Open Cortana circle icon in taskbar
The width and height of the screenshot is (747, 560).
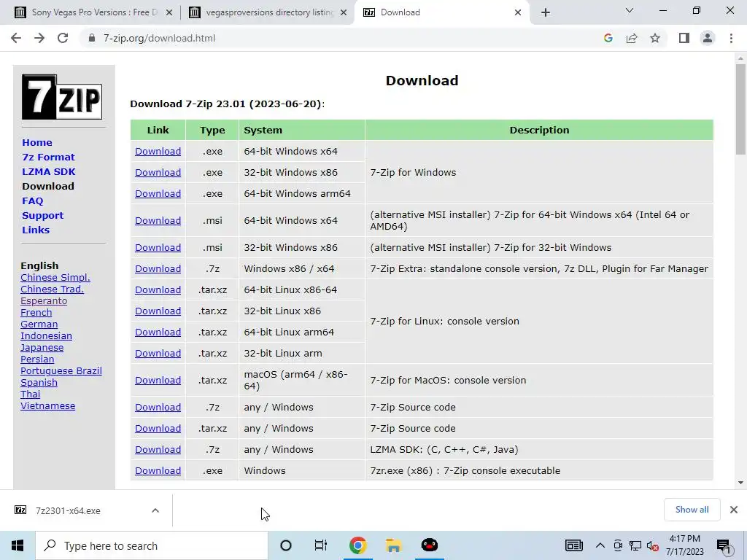286,545
